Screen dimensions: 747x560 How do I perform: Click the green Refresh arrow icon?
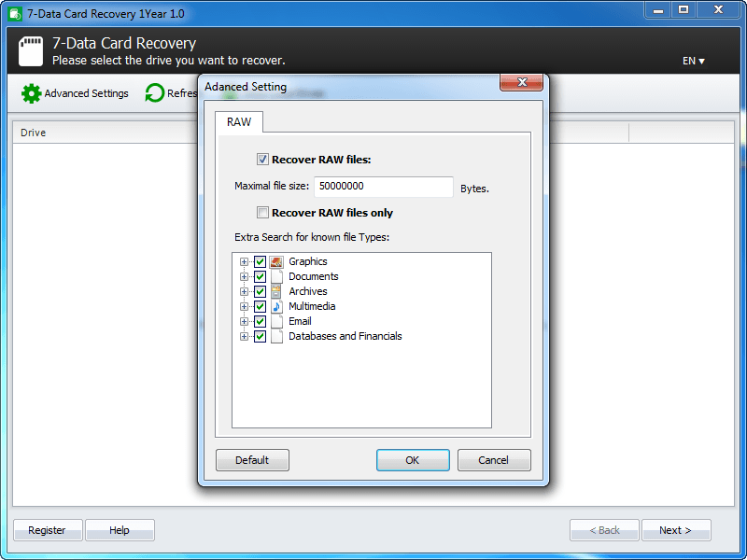click(x=154, y=93)
